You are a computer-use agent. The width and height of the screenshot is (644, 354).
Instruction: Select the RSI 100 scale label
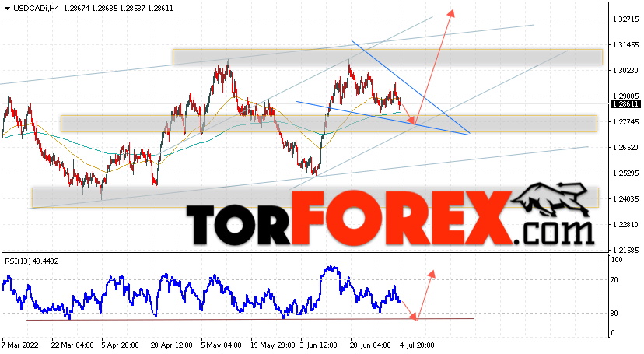(x=617, y=260)
